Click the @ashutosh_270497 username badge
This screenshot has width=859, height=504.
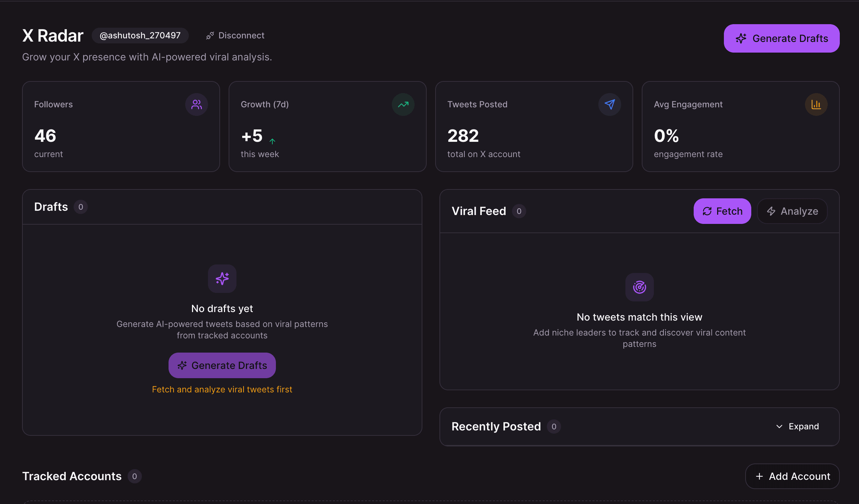pos(140,35)
